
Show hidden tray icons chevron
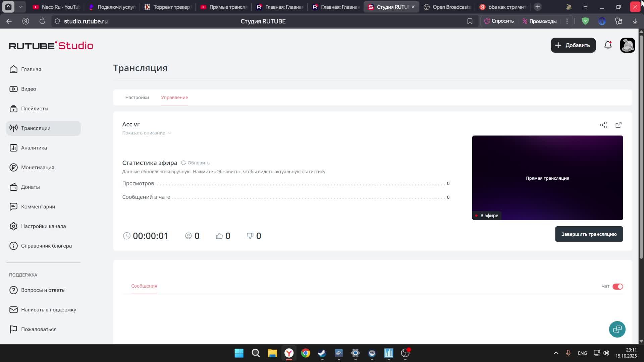click(556, 353)
